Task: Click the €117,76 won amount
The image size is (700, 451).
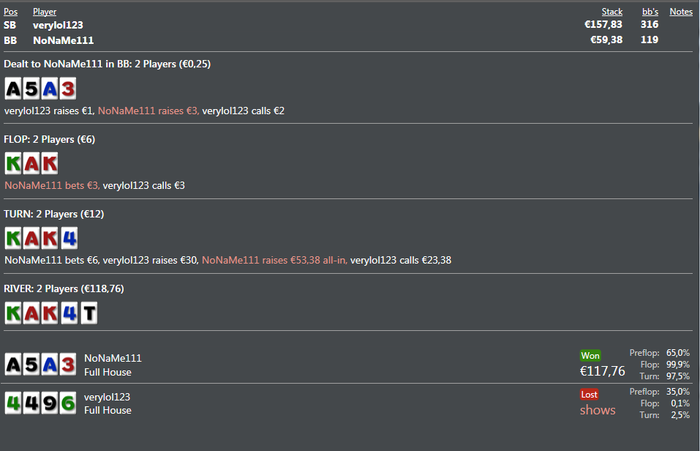Action: pyautogui.click(x=602, y=371)
